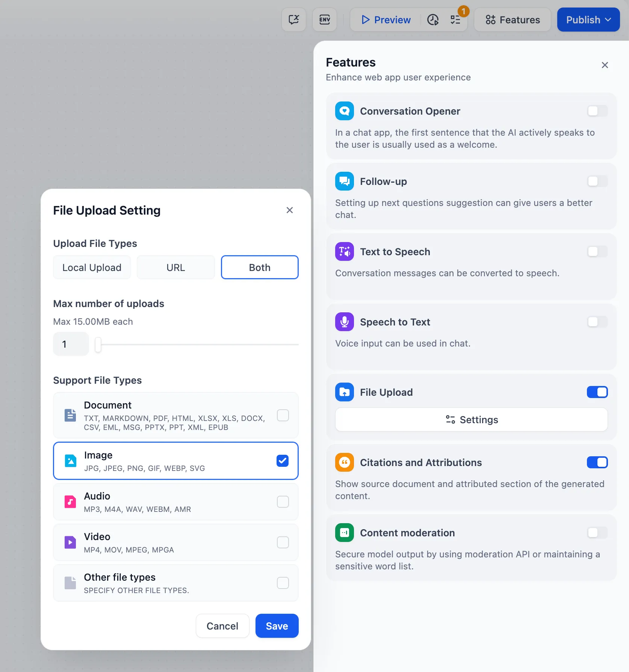Screen dimensions: 629x672
Task: Open the version history clock icon
Action: [x=433, y=20]
